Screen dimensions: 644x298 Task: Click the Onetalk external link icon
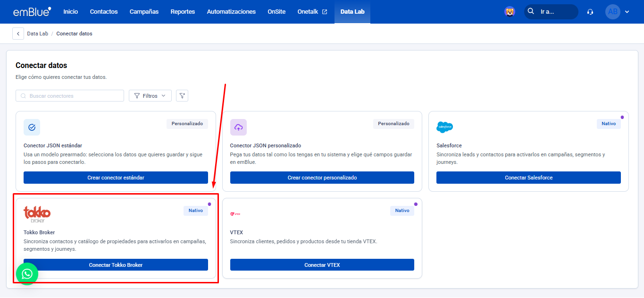coord(324,12)
